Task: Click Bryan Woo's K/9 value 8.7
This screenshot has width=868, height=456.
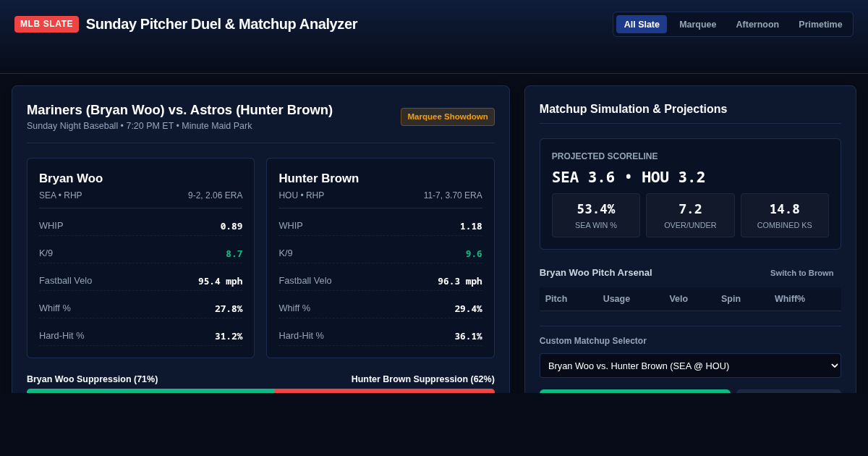Action: [x=234, y=253]
